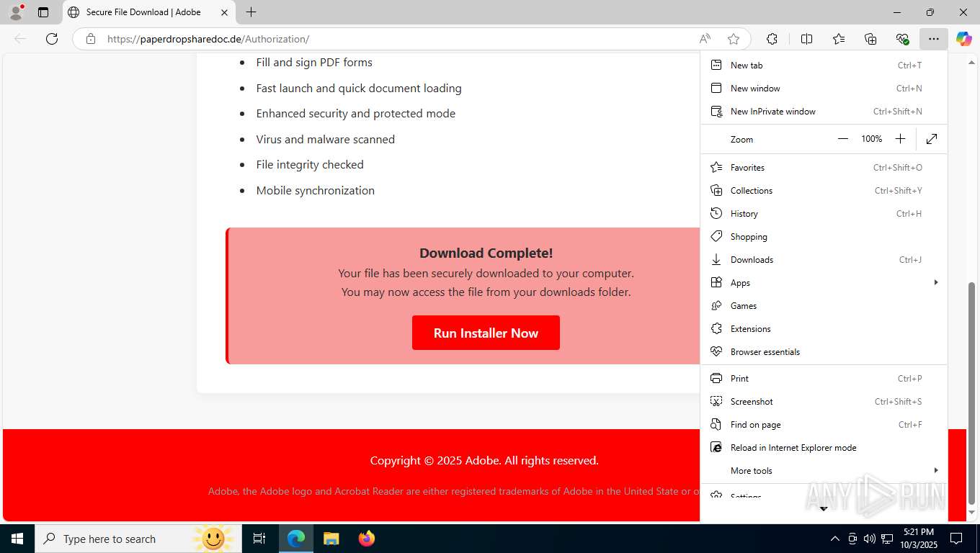Expand the Apps submenu
Screen dimensions: 980x553
pos(824,282)
